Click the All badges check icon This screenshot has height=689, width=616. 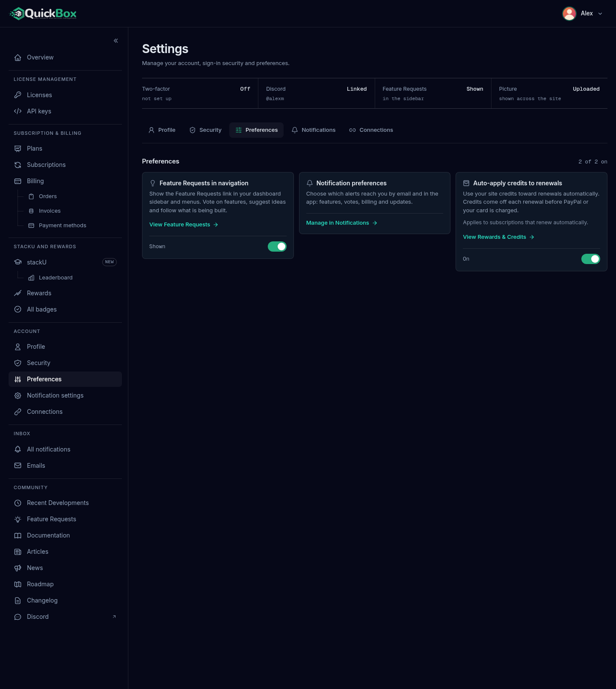tap(18, 309)
